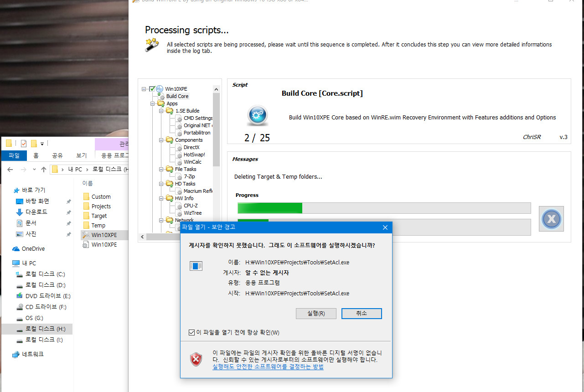Click the application file icon in security dialog
Image resolution: width=584 pixels, height=392 pixels.
click(196, 266)
